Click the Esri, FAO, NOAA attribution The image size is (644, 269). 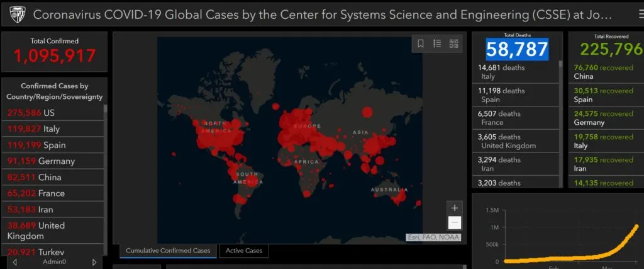pos(434,238)
